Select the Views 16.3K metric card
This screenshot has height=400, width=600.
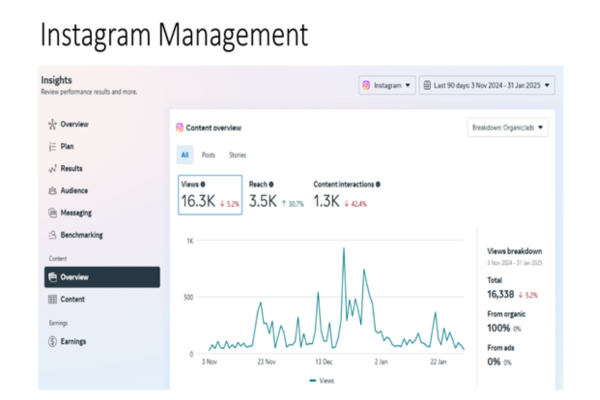pyautogui.click(x=210, y=195)
